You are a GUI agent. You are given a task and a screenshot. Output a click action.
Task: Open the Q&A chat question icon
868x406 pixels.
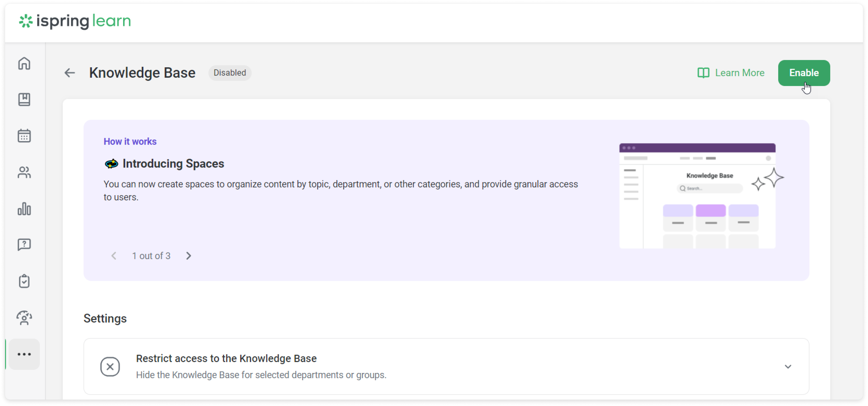point(24,245)
